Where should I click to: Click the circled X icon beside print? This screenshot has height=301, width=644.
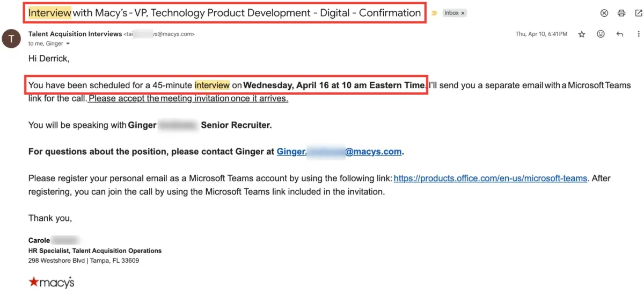tap(604, 13)
